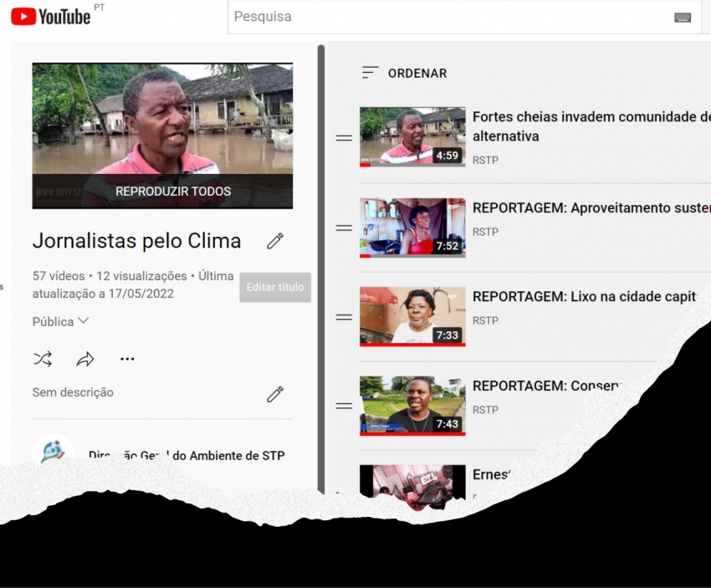Shuffle the playlist
Screen dimensions: 711x588
click(43, 359)
